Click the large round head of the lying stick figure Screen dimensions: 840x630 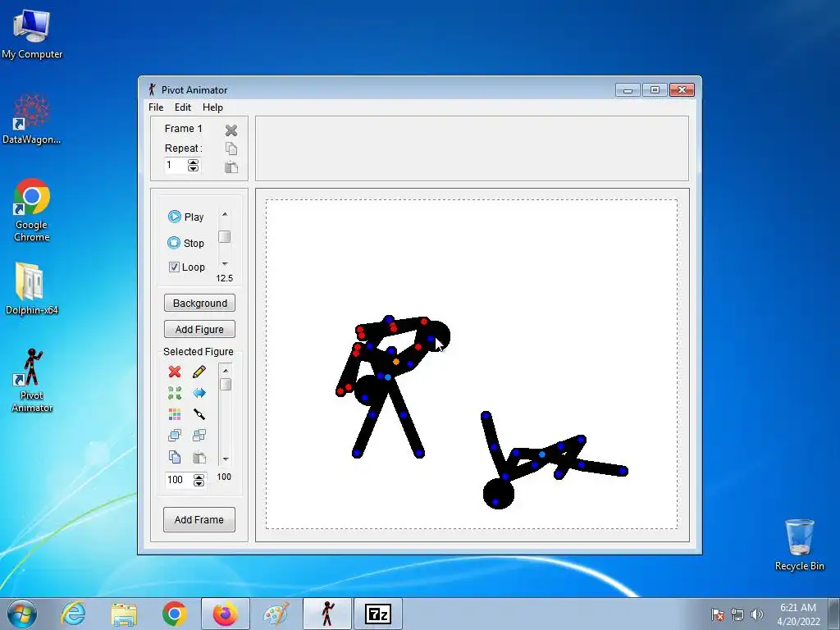[x=498, y=493]
